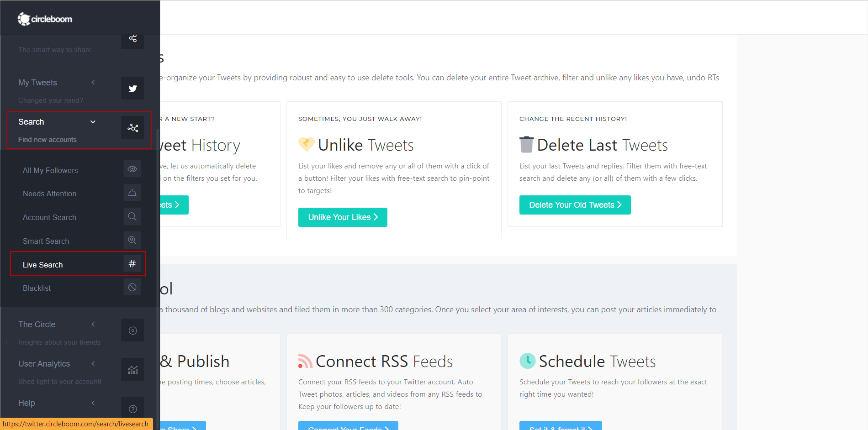Image resolution: width=868 pixels, height=430 pixels.
Task: Select Live Search in sidebar
Action: click(42, 265)
